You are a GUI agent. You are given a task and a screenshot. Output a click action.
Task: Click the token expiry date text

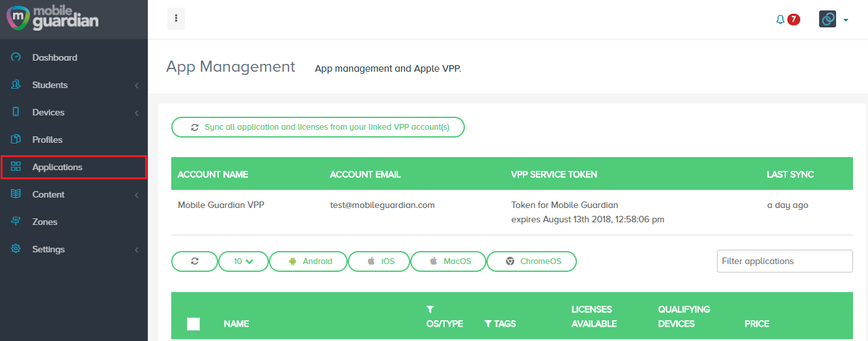[x=588, y=219]
